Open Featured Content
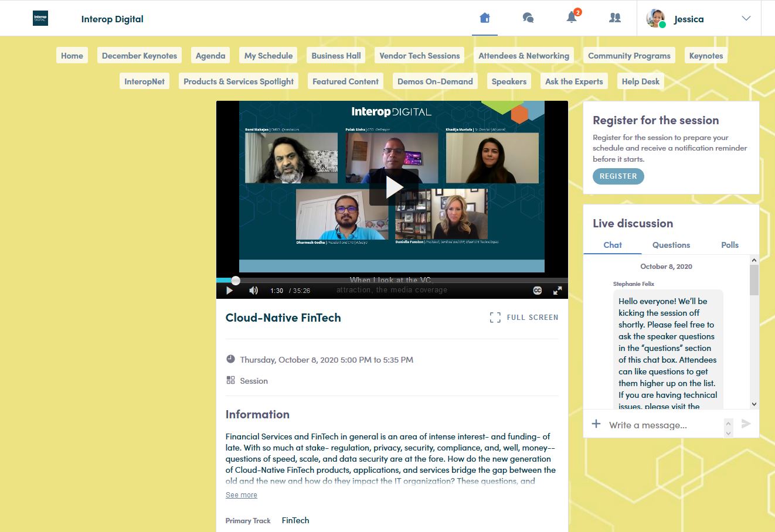This screenshot has width=775, height=532. point(345,81)
